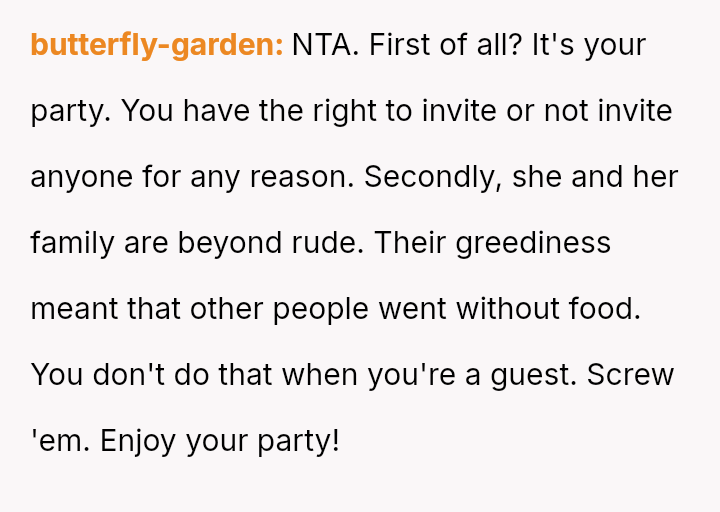Click the phrase "You don't do that"
Screen dimensions: 720x512
click(x=152, y=375)
